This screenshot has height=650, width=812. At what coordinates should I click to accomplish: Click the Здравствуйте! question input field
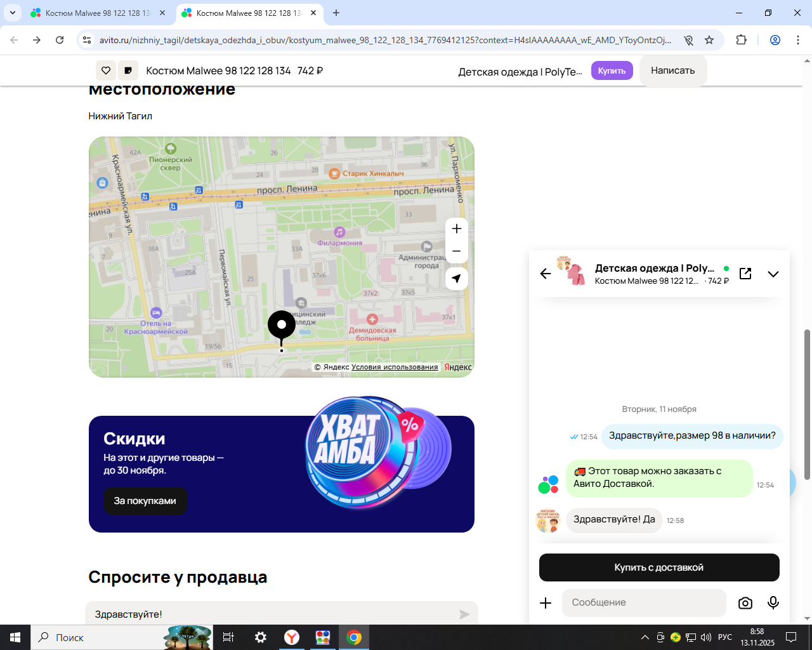pos(282,614)
